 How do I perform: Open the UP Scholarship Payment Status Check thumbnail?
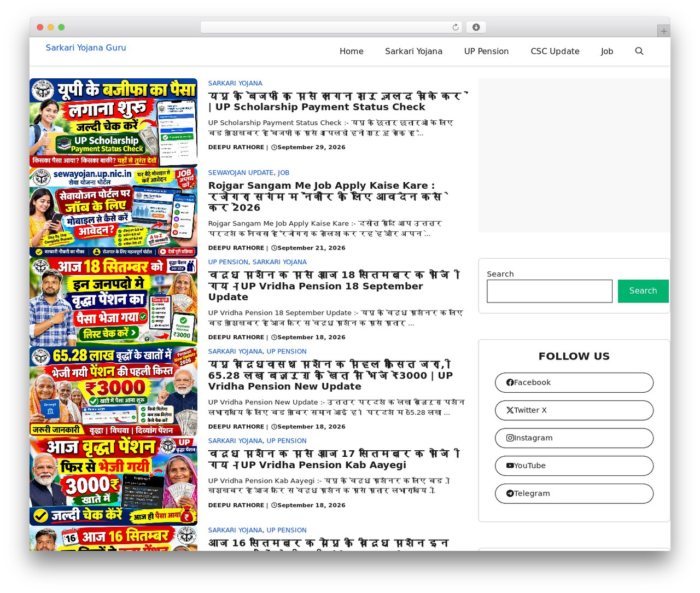(113, 123)
